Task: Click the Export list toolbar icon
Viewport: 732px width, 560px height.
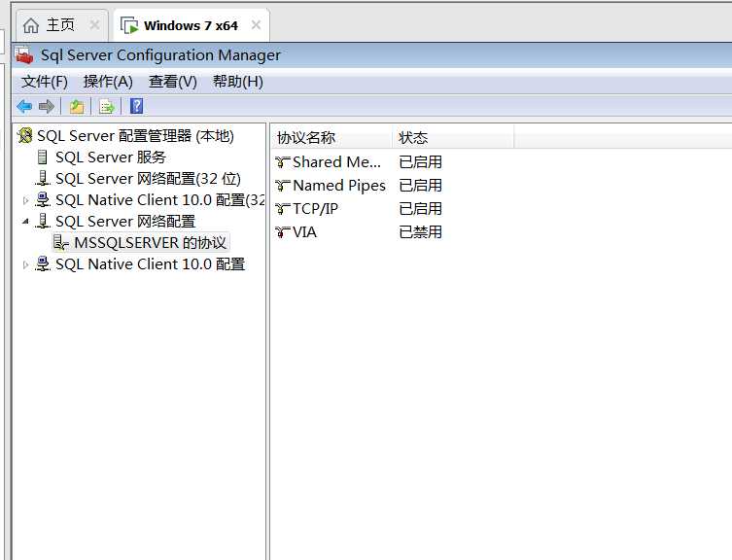Action: click(106, 107)
